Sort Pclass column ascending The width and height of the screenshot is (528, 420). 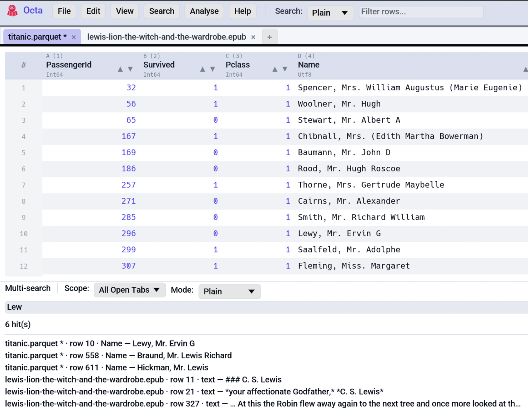[275, 69]
